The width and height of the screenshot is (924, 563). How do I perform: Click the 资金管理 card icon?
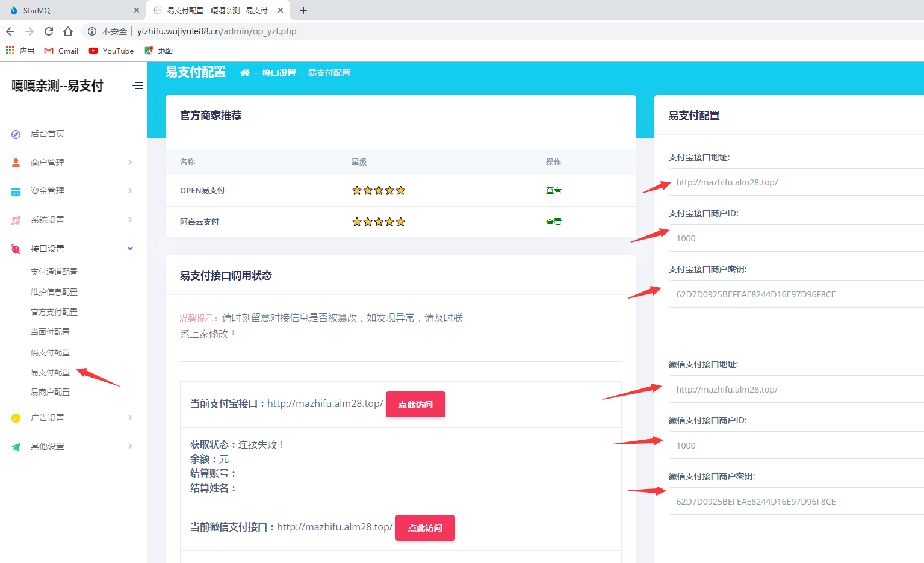click(16, 191)
